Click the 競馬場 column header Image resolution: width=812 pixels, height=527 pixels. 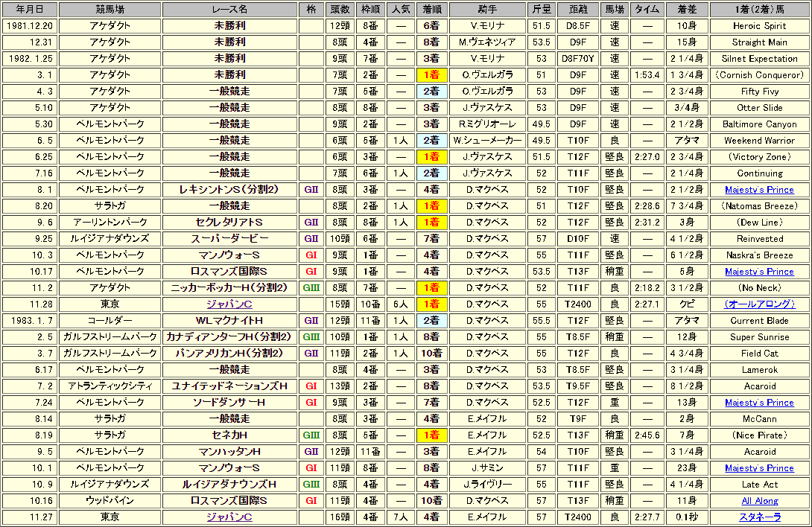(x=110, y=10)
